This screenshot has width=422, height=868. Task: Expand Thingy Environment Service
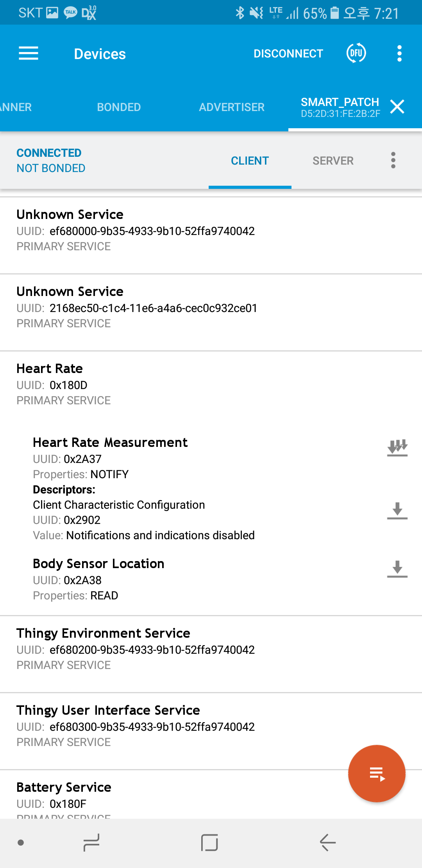tap(211, 654)
